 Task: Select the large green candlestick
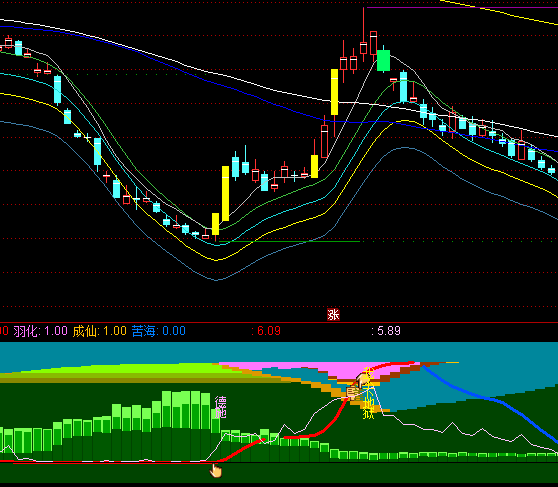tap(383, 61)
